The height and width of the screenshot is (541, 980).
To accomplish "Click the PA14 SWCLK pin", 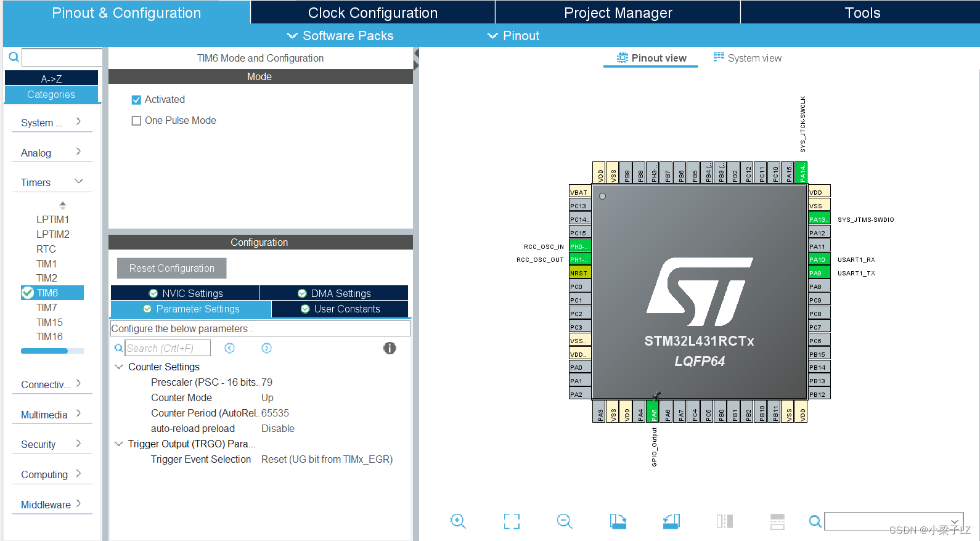I will pyautogui.click(x=801, y=173).
